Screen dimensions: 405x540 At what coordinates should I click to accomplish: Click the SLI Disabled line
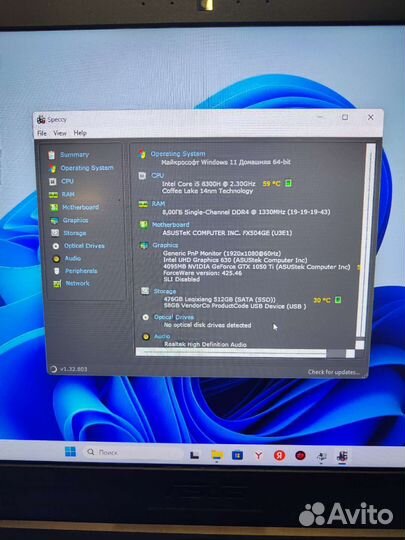click(181, 280)
